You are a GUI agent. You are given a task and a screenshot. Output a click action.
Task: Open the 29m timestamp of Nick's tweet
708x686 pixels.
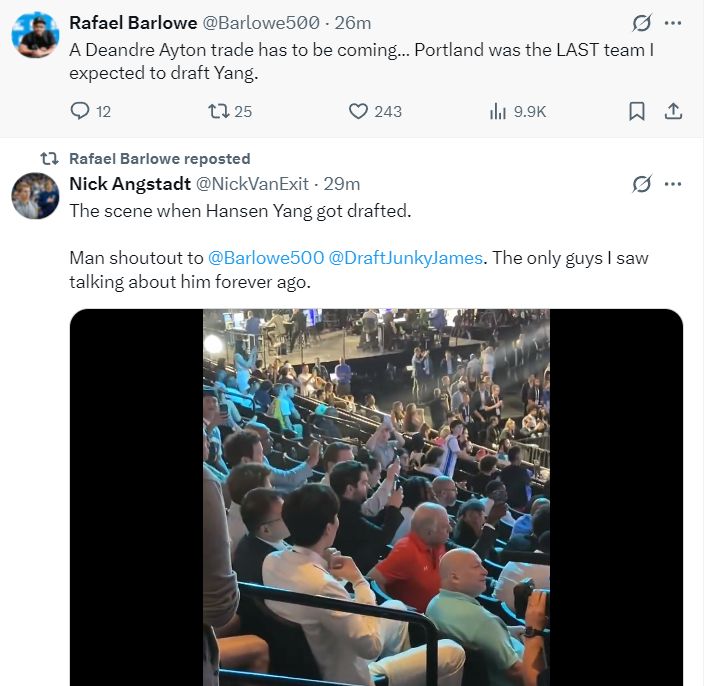pos(344,183)
